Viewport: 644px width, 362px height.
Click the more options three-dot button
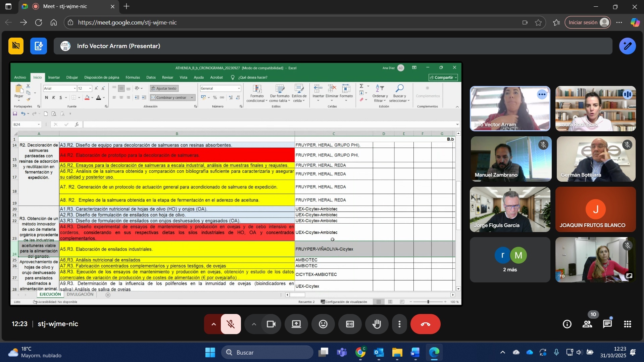[x=399, y=324]
